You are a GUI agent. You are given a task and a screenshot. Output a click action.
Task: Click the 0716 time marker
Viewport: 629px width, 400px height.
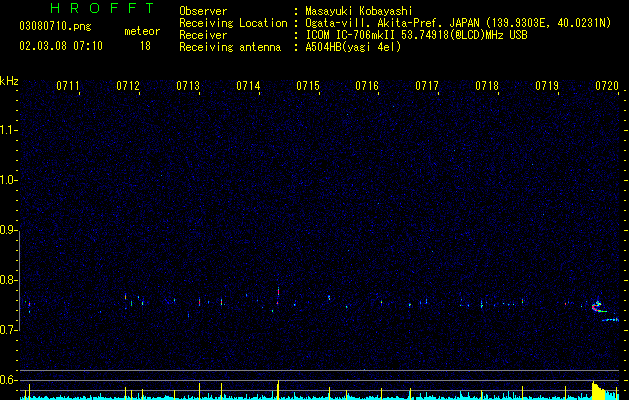[367, 85]
